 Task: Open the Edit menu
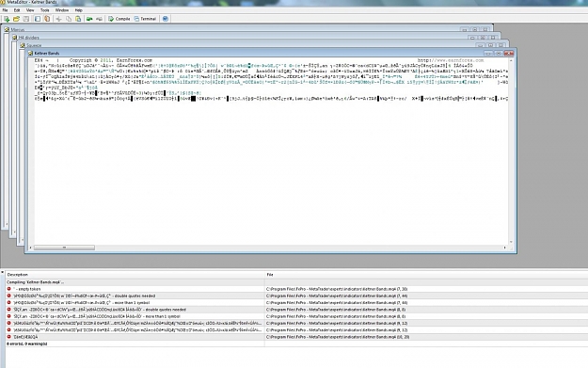(17, 10)
